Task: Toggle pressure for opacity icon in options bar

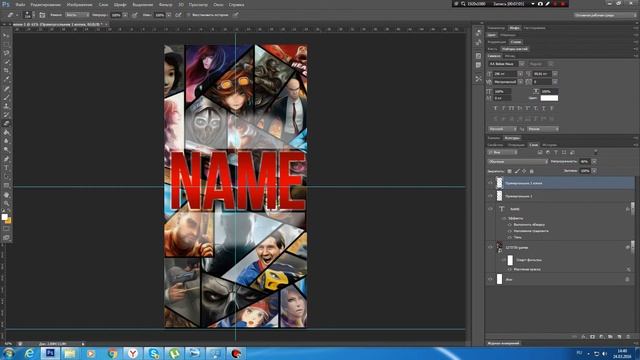Action: tap(134, 15)
